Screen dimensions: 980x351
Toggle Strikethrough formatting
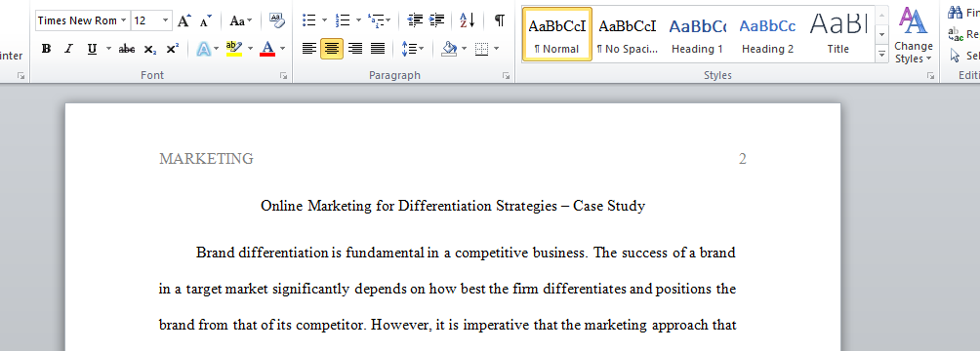(x=127, y=49)
